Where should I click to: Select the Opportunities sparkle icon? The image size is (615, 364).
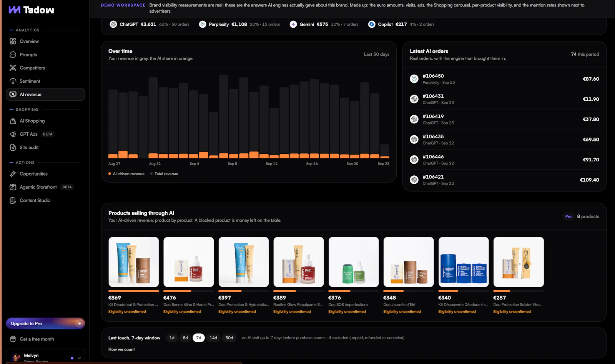(13, 174)
